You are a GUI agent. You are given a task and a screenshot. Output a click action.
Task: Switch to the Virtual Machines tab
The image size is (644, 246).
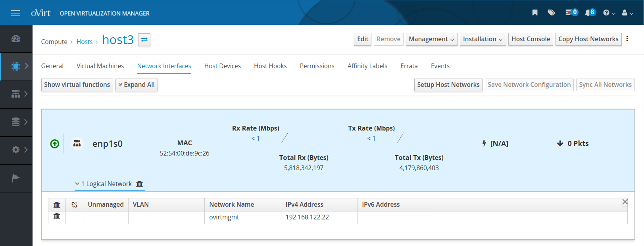coord(100,66)
